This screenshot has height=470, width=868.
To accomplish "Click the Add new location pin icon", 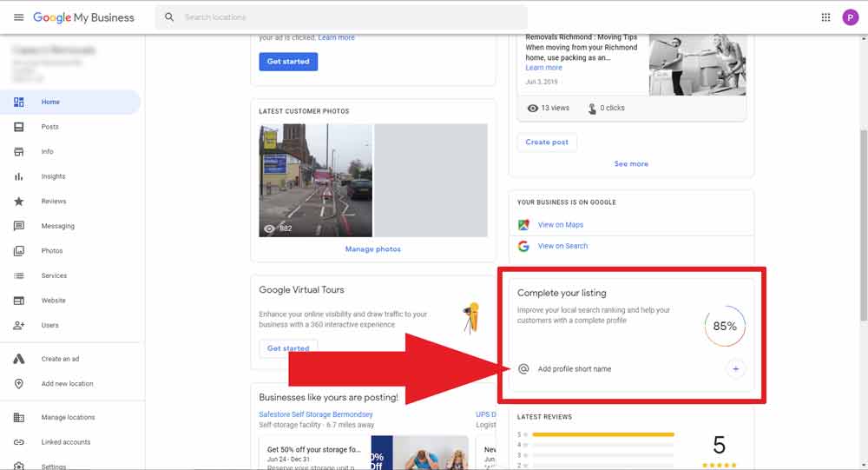I will click(x=19, y=383).
